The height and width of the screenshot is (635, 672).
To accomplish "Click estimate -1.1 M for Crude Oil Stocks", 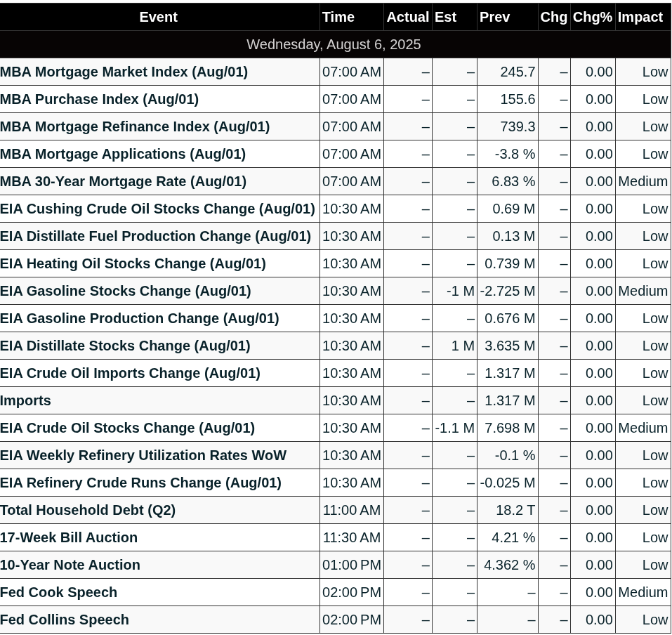I will 455,428.
